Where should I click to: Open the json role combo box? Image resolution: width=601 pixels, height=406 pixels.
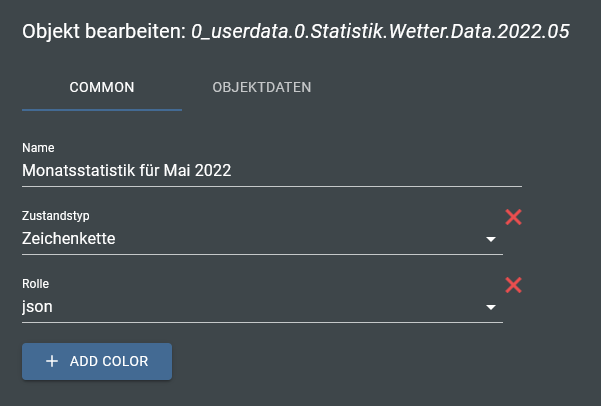[250, 307]
